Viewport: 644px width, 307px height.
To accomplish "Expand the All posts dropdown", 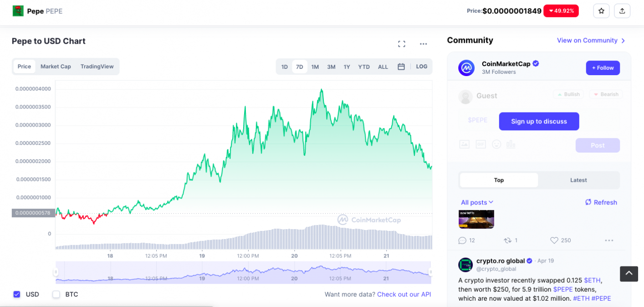I will pyautogui.click(x=477, y=202).
